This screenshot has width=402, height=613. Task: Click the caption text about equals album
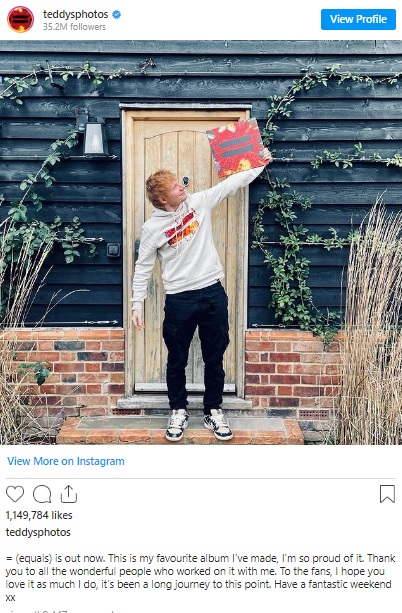click(200, 578)
